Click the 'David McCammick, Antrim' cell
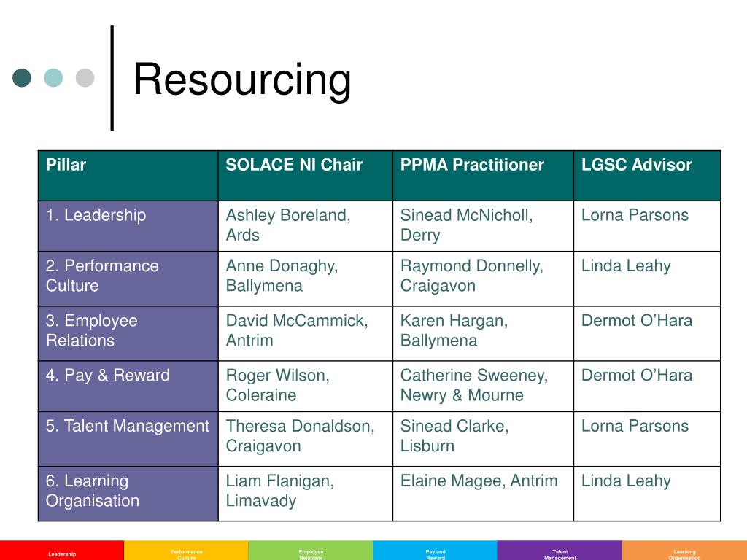Image resolution: width=747 pixels, height=560 pixels. tap(306, 333)
